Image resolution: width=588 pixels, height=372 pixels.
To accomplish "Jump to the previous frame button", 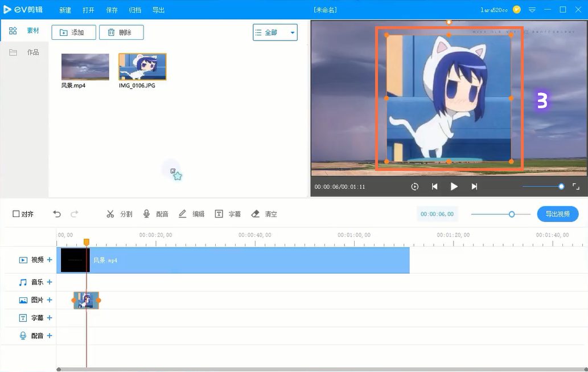I will [434, 186].
